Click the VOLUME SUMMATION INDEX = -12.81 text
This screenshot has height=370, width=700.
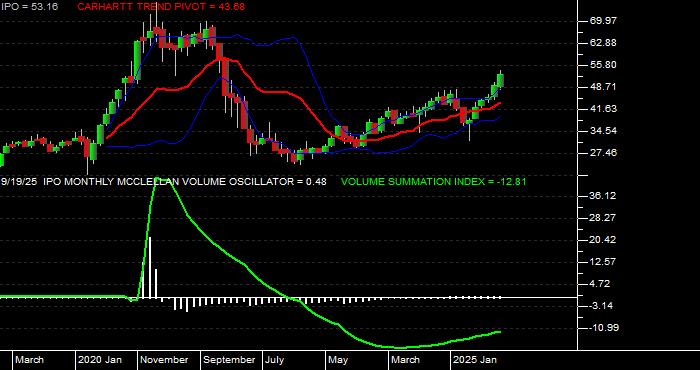pyautogui.click(x=433, y=182)
